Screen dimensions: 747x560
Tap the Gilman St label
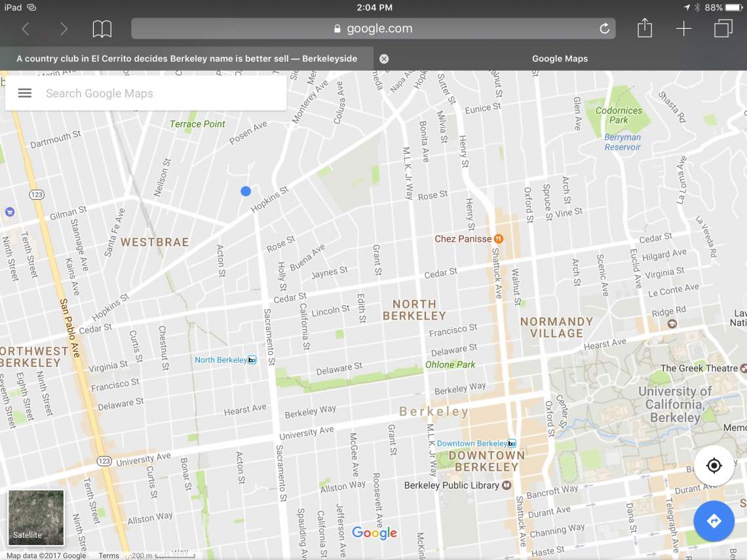[68, 213]
